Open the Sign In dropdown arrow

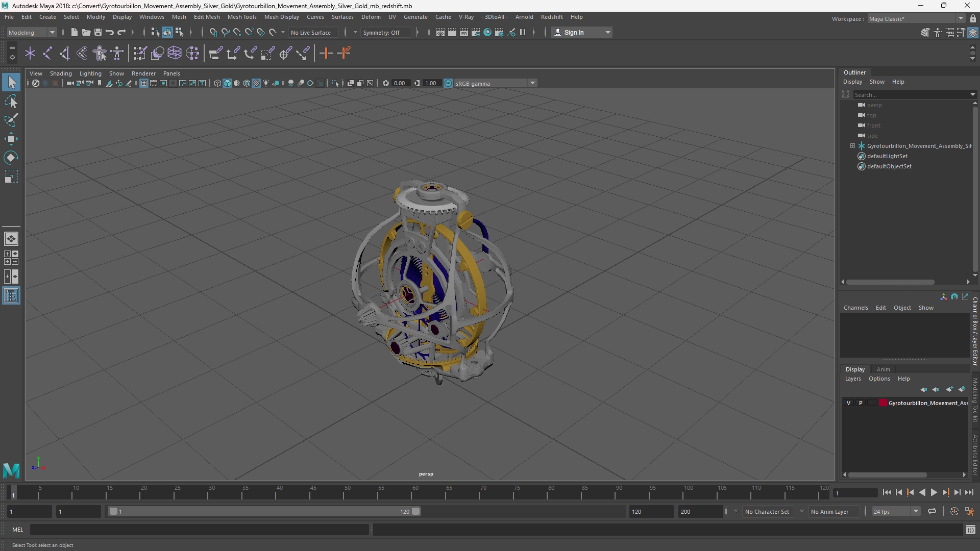[x=607, y=32]
